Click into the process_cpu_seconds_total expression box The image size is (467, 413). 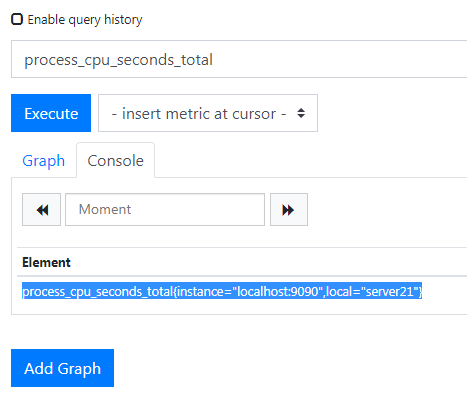[x=239, y=59]
